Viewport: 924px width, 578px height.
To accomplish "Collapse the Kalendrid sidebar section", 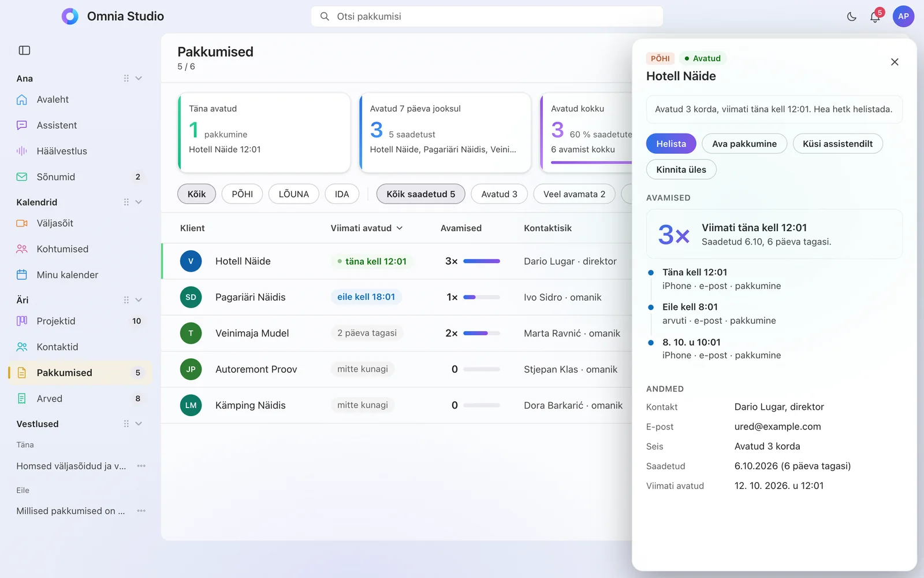I will coord(139,202).
